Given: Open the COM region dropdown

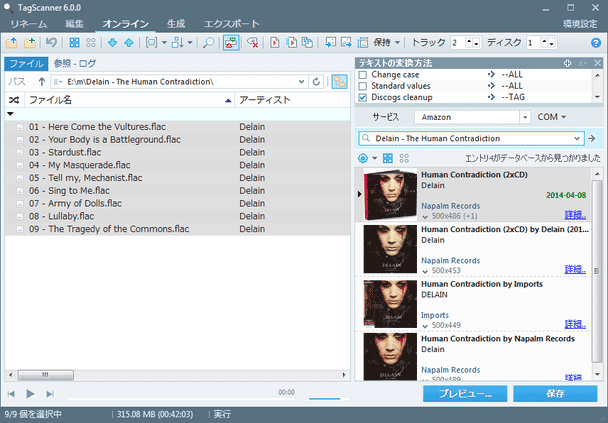Looking at the screenshot, I should point(551,117).
